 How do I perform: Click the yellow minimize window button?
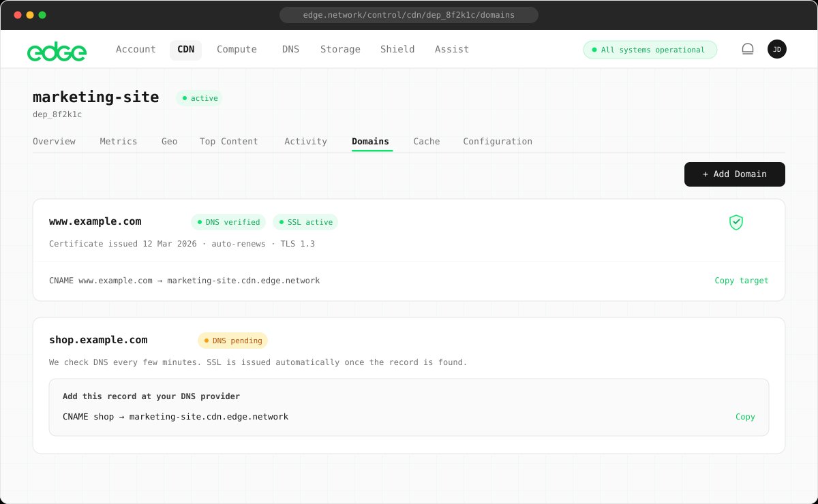(29, 15)
